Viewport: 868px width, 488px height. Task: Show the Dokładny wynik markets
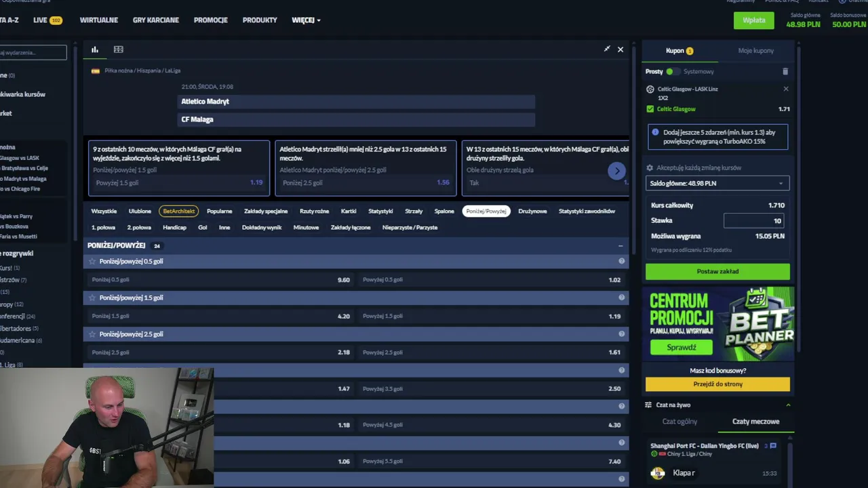[x=262, y=228]
